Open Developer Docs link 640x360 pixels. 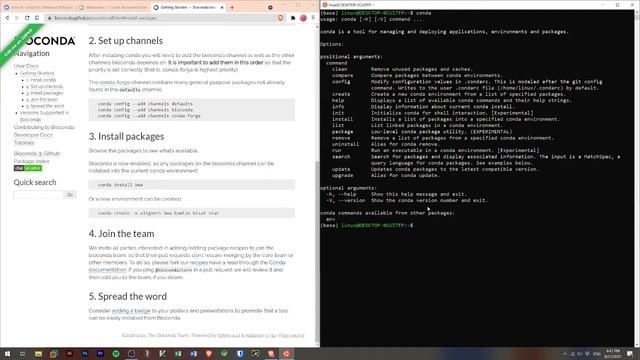[33, 135]
